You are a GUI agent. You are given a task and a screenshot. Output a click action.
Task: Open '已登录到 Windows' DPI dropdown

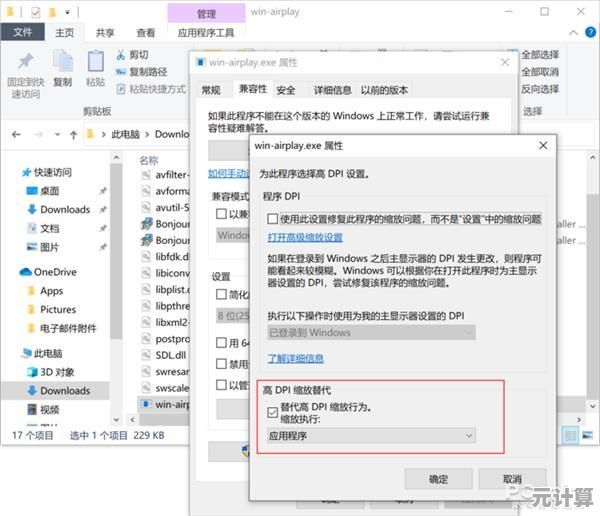click(x=371, y=332)
